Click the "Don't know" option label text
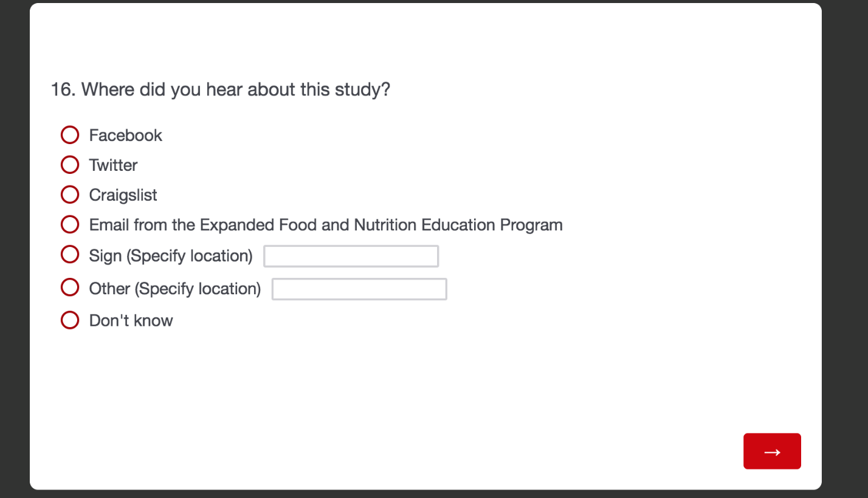Screen dimensions: 868x498 [131, 320]
